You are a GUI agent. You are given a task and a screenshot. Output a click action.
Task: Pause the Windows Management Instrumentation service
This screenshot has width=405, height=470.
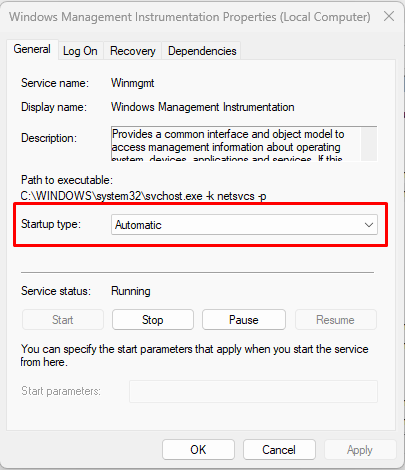(244, 320)
